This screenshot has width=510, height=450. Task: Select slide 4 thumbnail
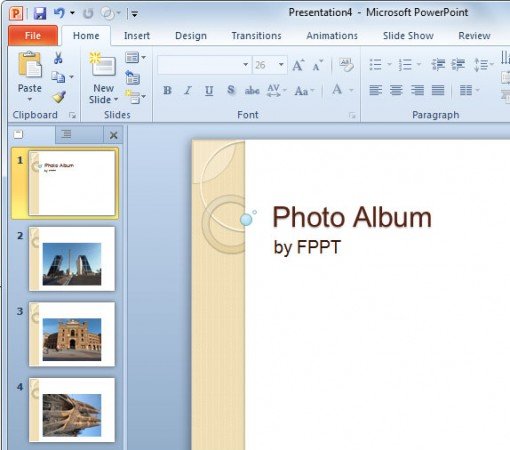coord(72,410)
